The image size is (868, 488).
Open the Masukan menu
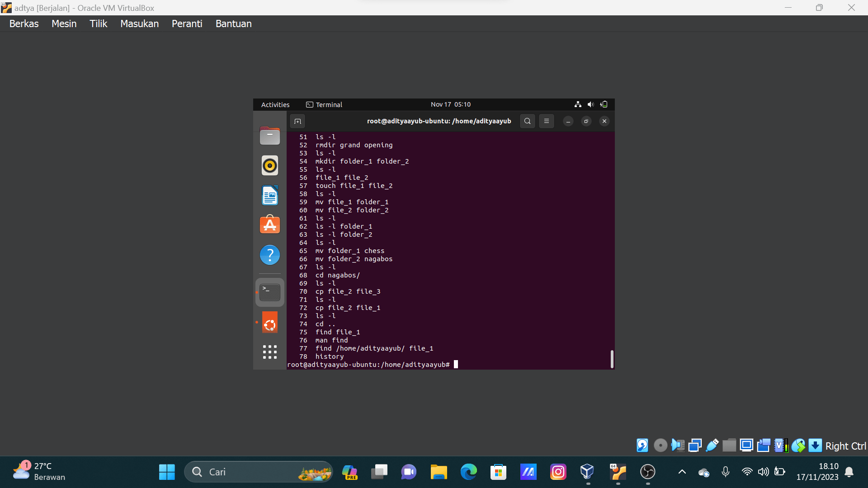(139, 23)
